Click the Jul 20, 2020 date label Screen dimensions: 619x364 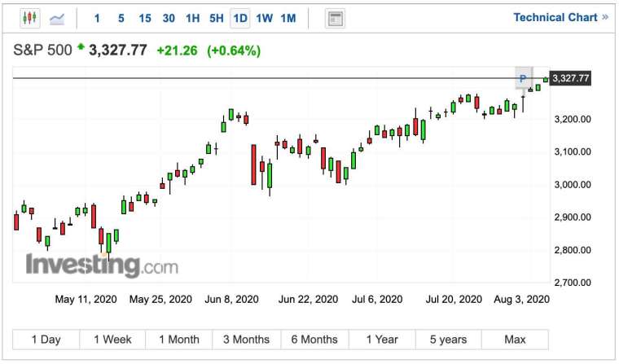click(x=454, y=299)
